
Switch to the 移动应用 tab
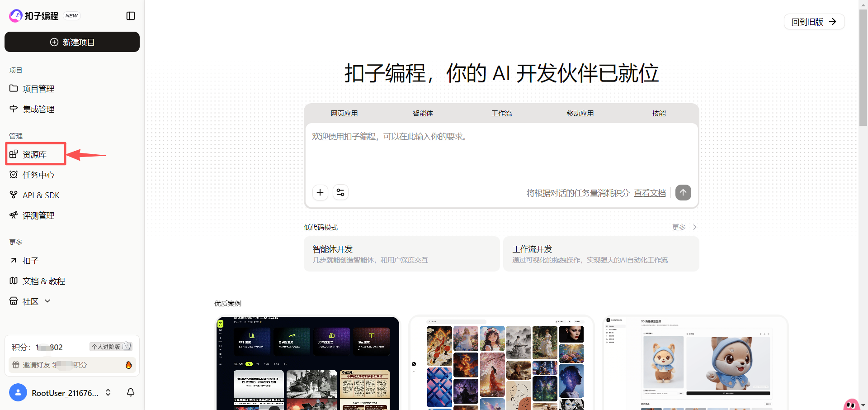tap(580, 113)
